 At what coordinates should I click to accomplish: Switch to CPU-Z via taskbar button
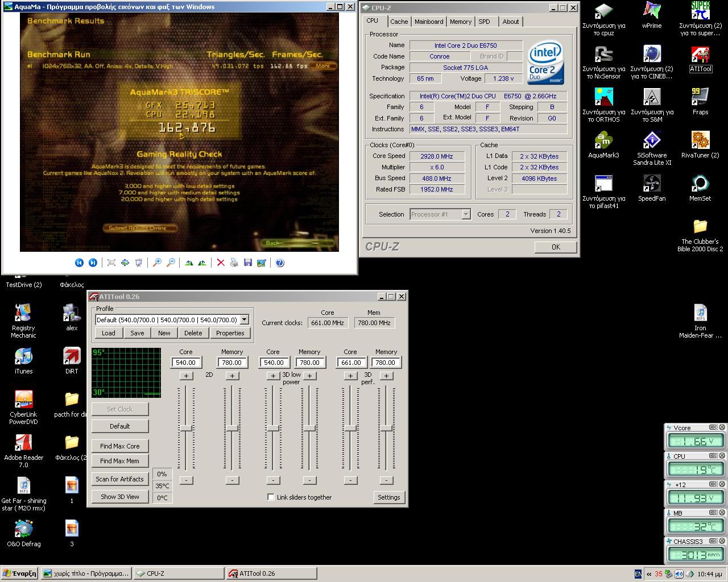[x=179, y=573]
